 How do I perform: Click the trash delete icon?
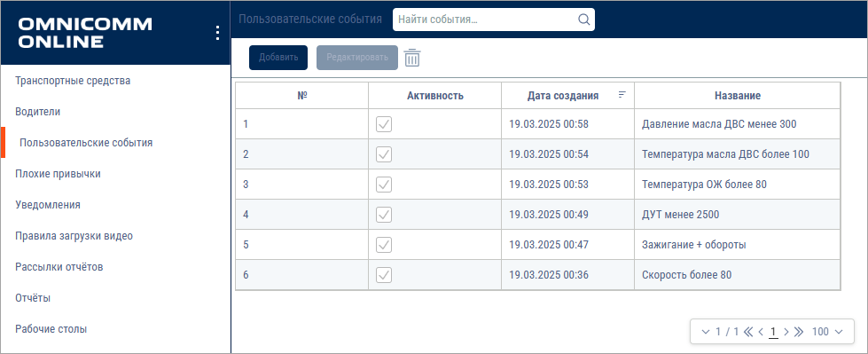[x=412, y=58]
